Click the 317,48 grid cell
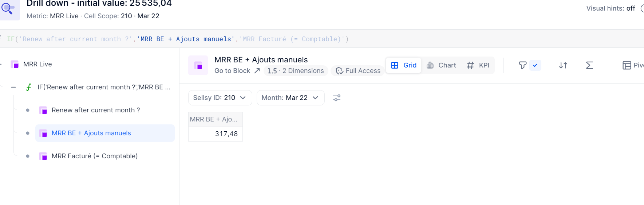 point(216,134)
